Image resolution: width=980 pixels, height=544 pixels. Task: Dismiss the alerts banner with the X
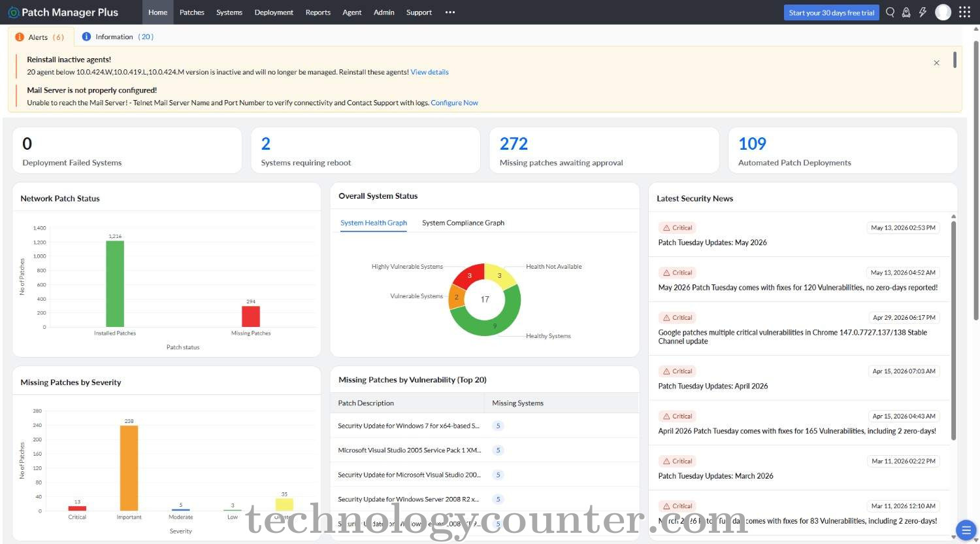pyautogui.click(x=936, y=63)
